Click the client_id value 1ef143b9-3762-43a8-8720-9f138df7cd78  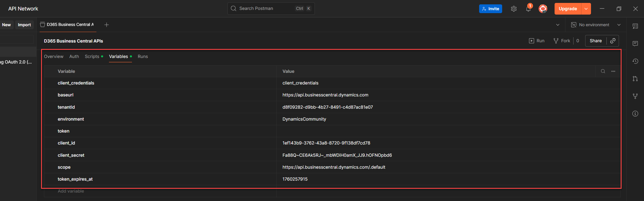click(x=326, y=143)
